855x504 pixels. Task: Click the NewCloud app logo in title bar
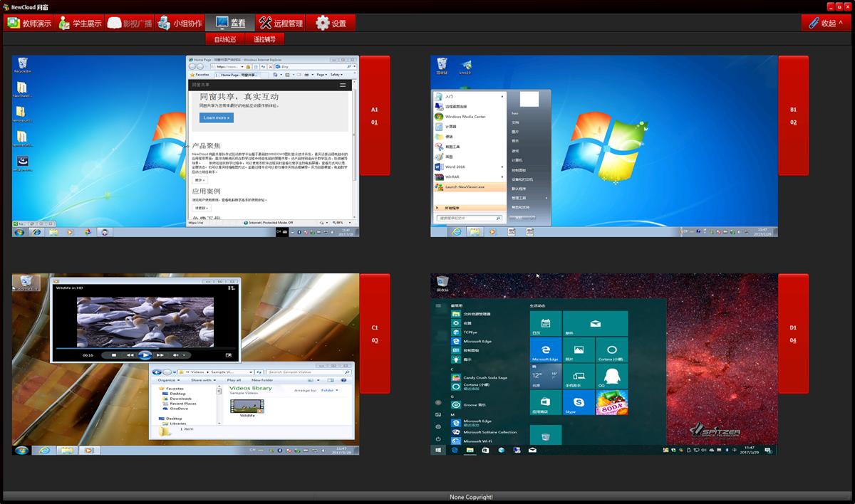pos(6,6)
